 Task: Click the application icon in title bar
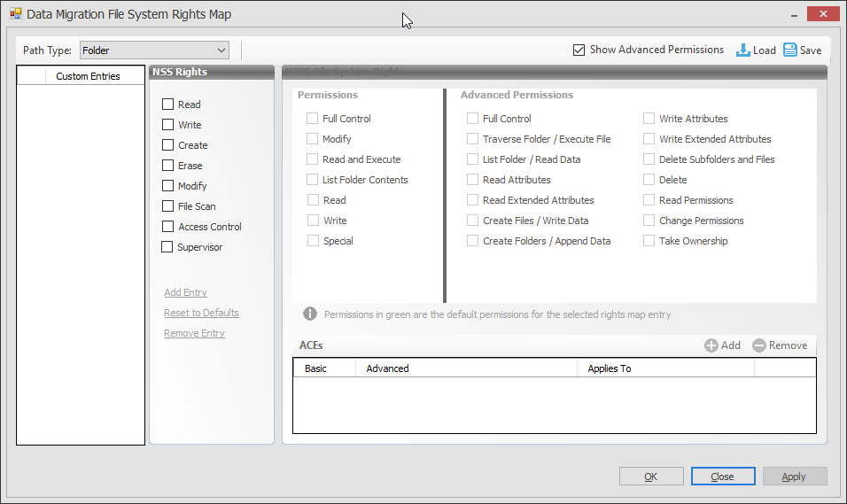pos(15,15)
